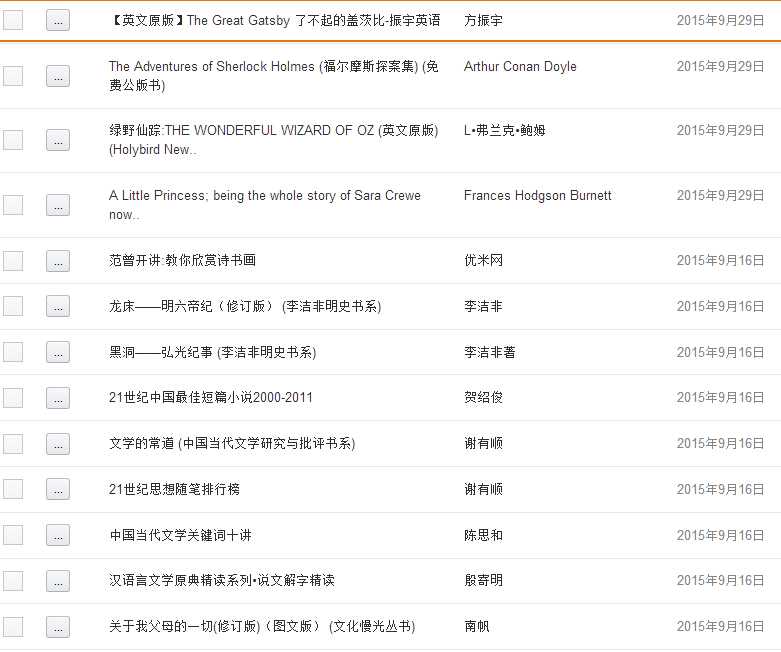Expand actions menu for 文学的常道
The image size is (781, 652).
pyautogui.click(x=58, y=443)
